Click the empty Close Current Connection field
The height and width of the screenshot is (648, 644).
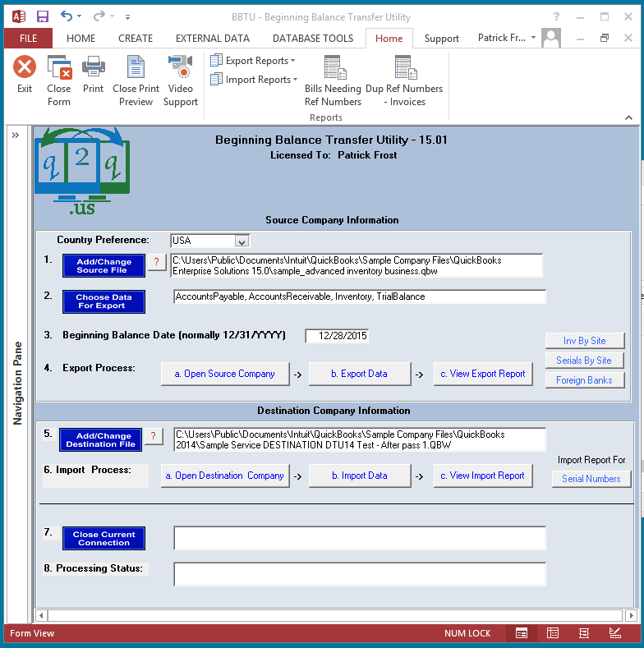click(x=360, y=538)
